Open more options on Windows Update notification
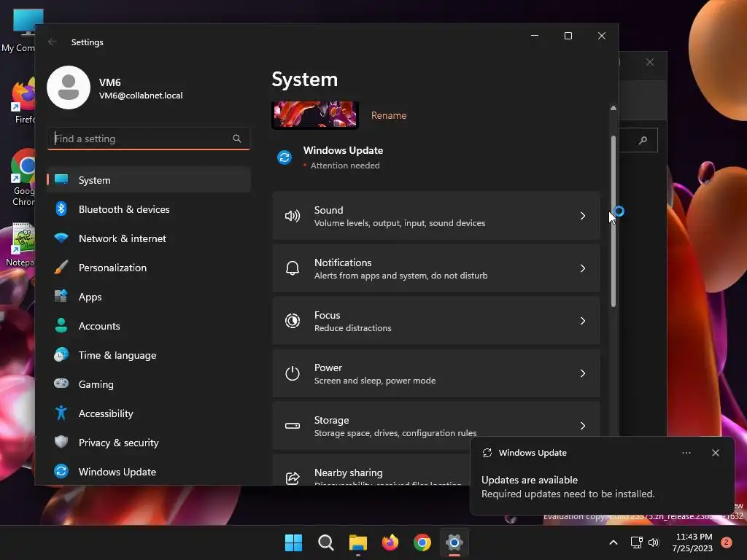The image size is (747, 560). (686, 453)
